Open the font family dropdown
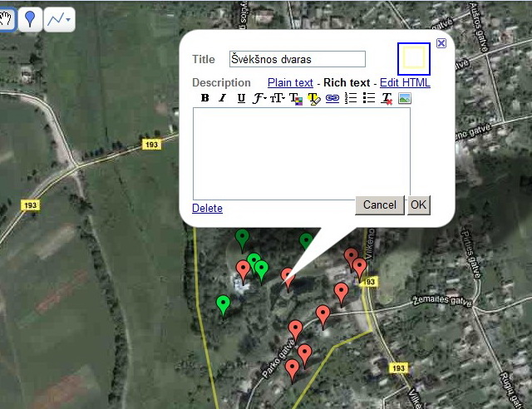Screen dimensions: 532x409 point(260,98)
